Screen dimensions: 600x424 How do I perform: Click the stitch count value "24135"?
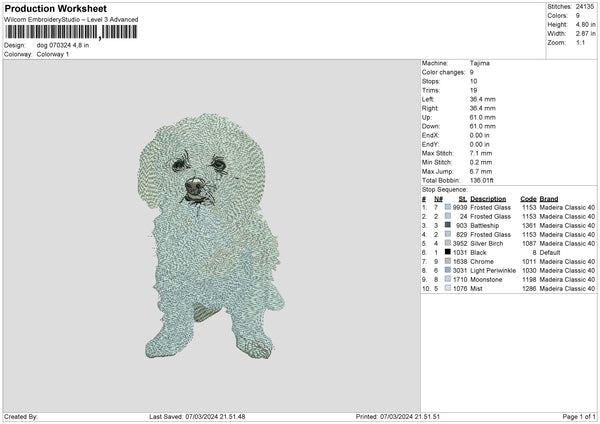coord(585,7)
